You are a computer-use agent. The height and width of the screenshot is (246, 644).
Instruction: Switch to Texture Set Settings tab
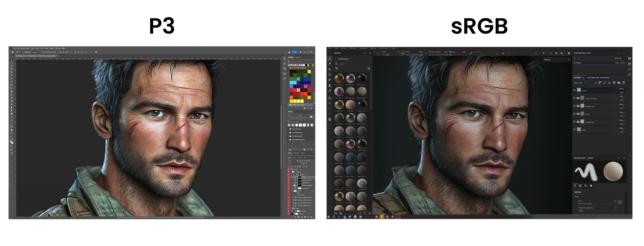[598, 78]
